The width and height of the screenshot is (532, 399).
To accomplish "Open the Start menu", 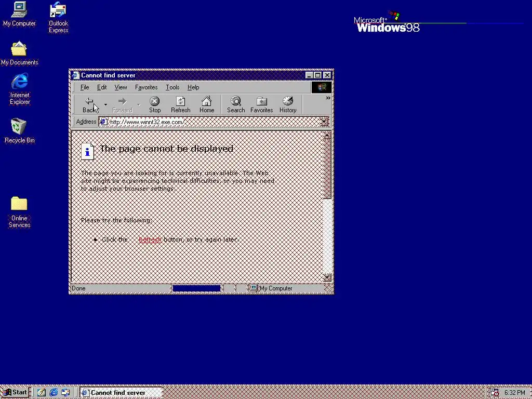I will (x=15, y=392).
